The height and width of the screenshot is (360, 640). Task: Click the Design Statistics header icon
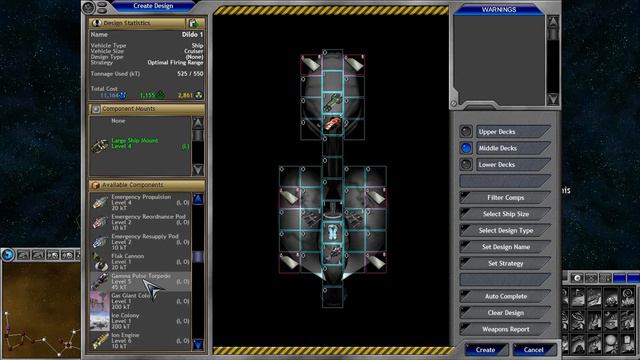(96, 23)
